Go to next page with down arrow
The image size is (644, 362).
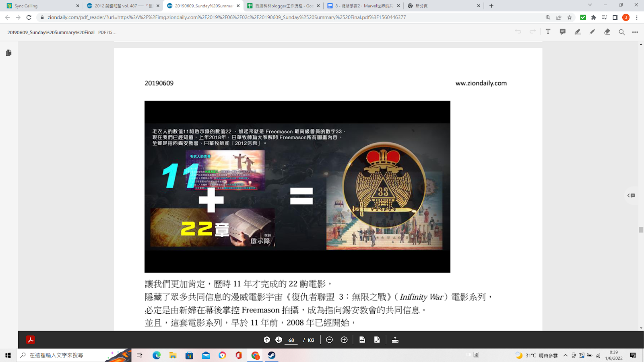(279, 340)
